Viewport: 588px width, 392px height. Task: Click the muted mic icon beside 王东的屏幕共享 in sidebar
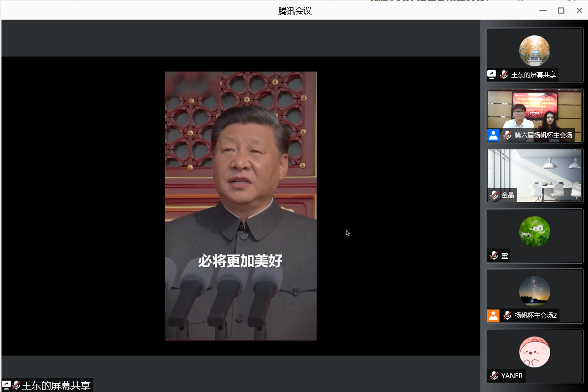click(504, 75)
